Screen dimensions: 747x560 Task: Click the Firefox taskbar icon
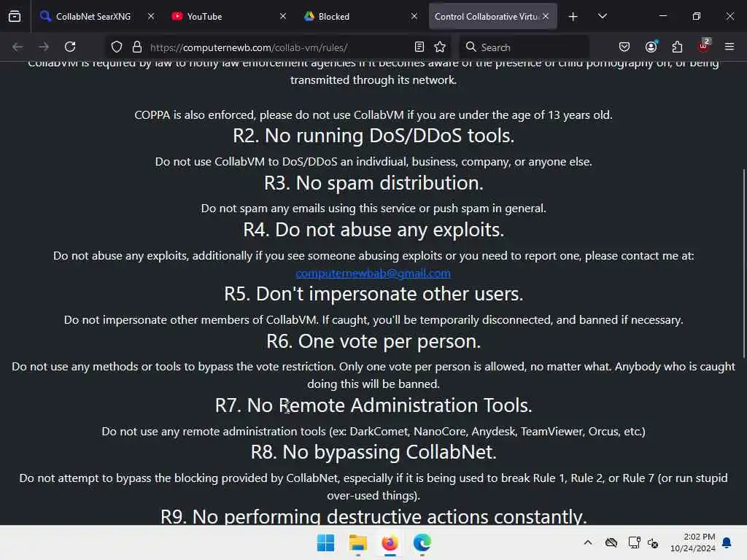390,542
